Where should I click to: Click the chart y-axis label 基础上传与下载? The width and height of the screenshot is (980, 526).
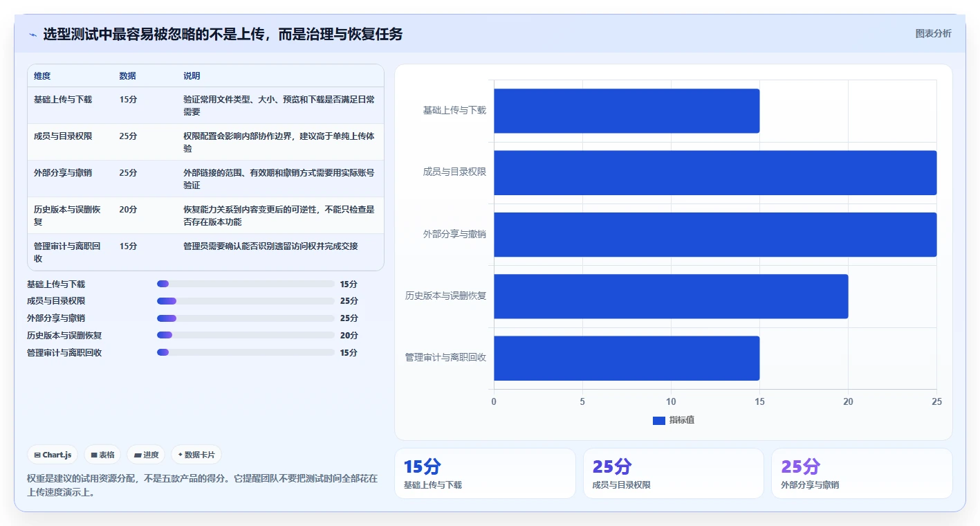click(x=454, y=111)
